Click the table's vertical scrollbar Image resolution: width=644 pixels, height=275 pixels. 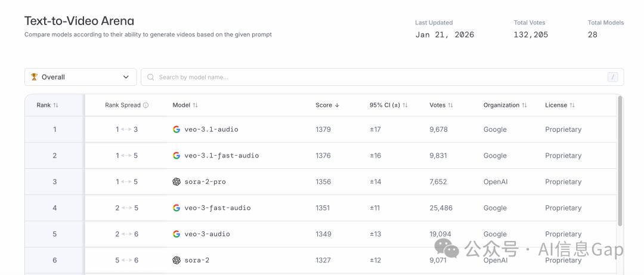point(620,161)
